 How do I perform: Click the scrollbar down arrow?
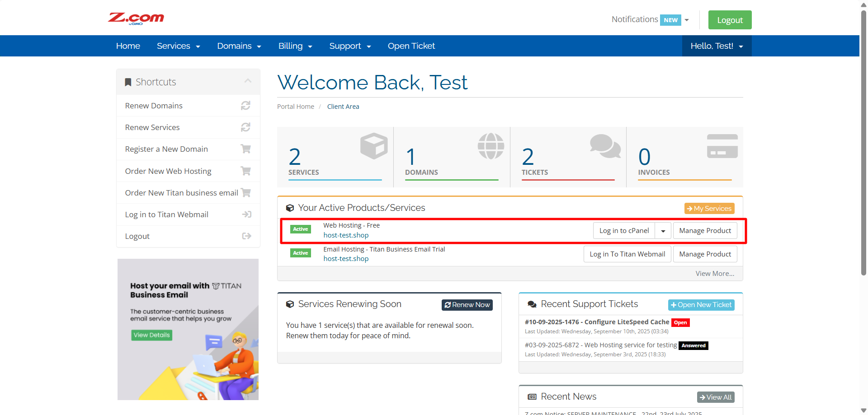863,410
